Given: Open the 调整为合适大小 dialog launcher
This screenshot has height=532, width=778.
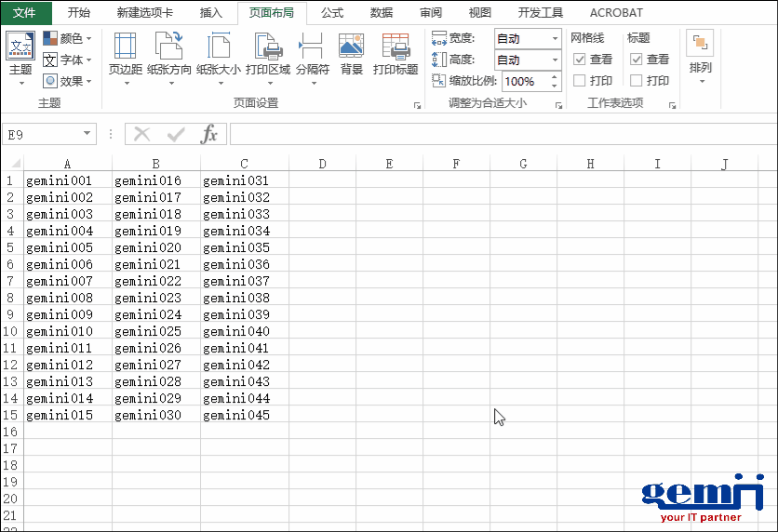Looking at the screenshot, I should (x=558, y=106).
